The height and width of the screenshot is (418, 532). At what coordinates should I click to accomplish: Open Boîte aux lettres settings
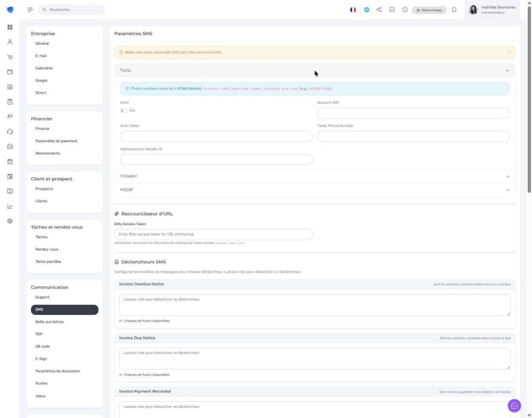tap(49, 322)
